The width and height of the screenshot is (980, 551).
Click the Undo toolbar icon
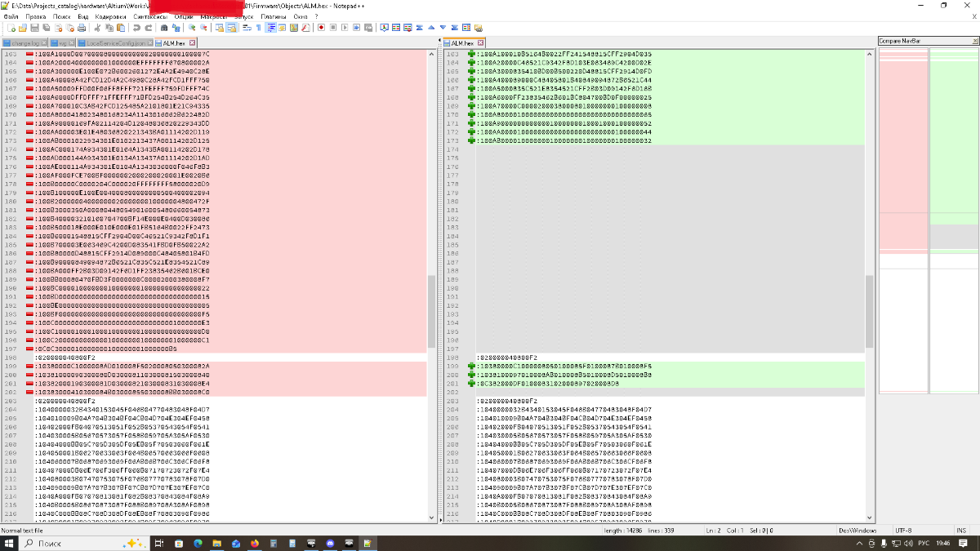136,28
